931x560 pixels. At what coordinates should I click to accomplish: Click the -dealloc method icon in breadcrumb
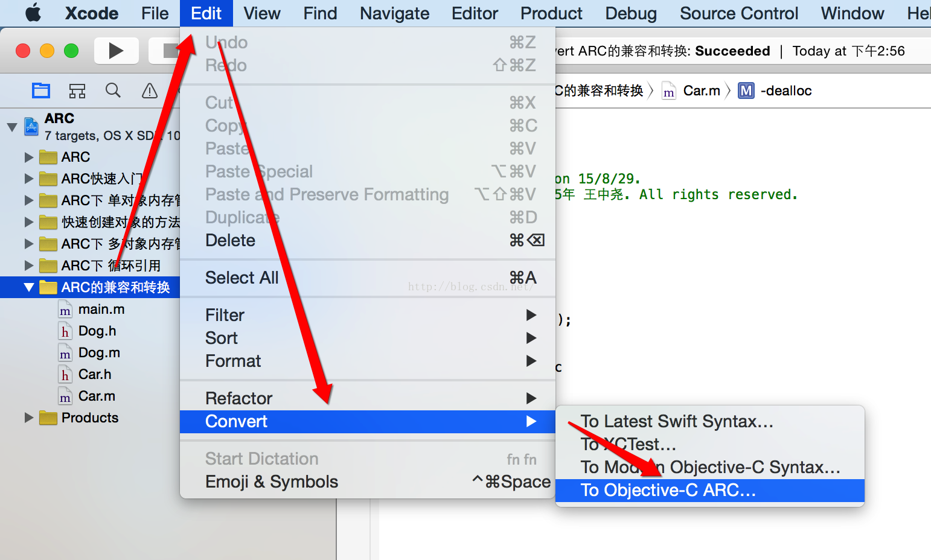(746, 91)
